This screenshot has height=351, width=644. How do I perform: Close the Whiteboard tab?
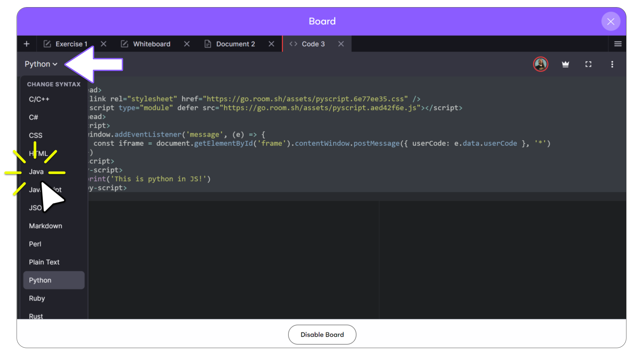click(187, 44)
